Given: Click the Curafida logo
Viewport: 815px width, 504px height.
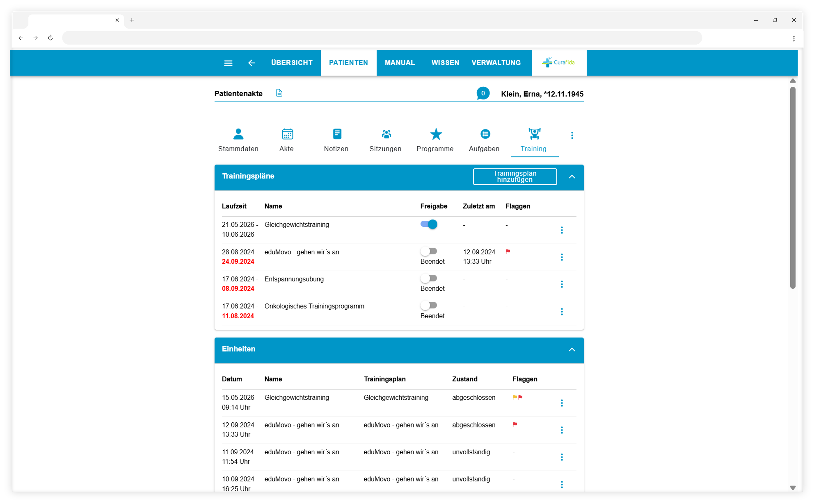Looking at the screenshot, I should (x=559, y=62).
